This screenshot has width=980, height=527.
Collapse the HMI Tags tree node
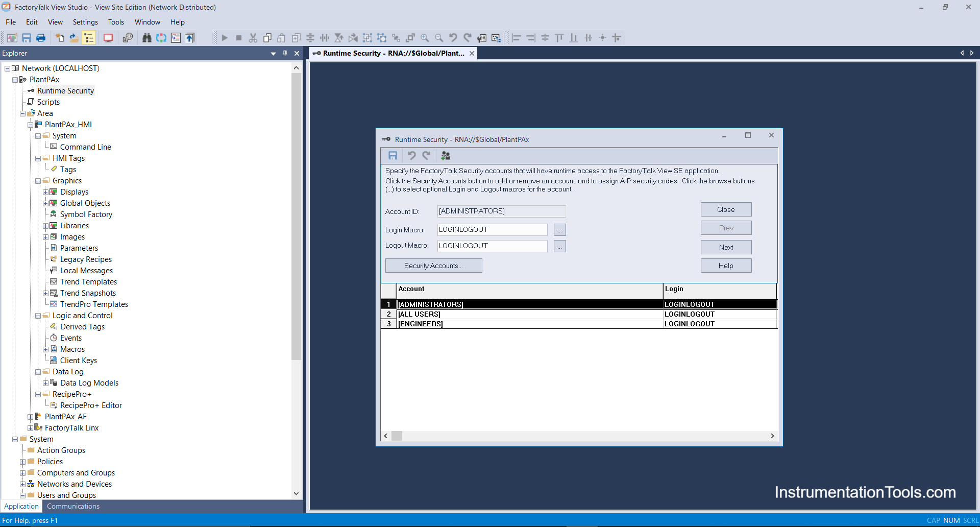(38, 158)
